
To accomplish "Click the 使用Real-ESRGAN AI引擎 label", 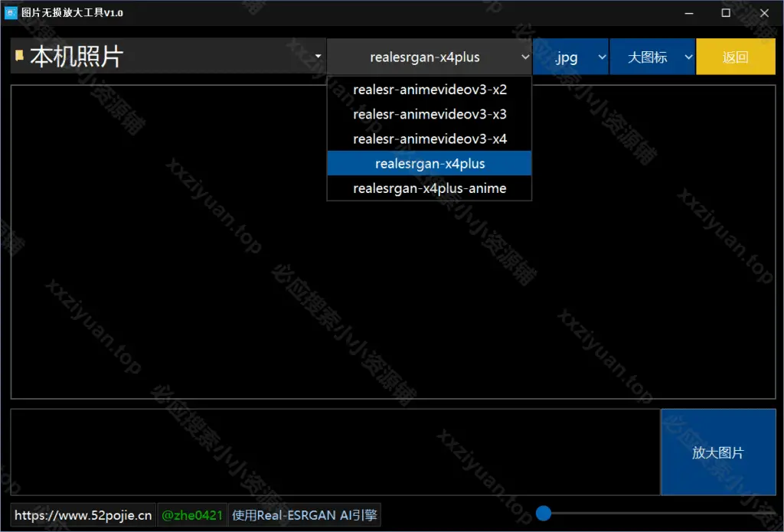I will click(304, 515).
